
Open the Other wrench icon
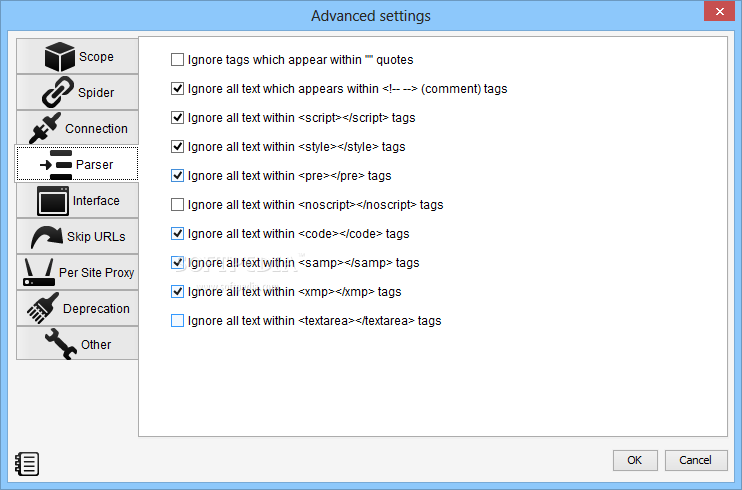pos(61,344)
